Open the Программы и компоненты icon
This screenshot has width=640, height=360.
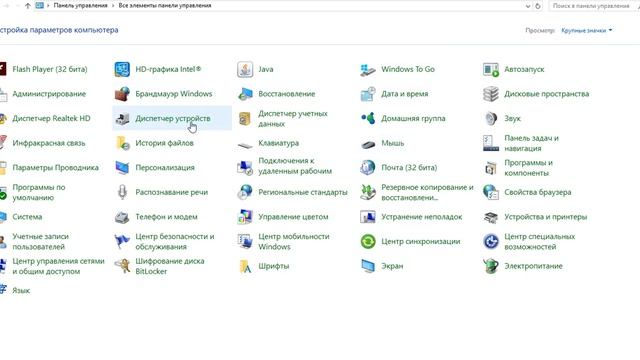point(491,168)
